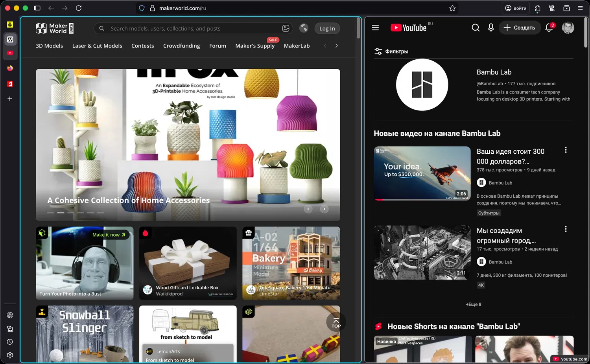Click the Войти account button in browser toolbar
The width and height of the screenshot is (590, 364).
[x=516, y=8]
